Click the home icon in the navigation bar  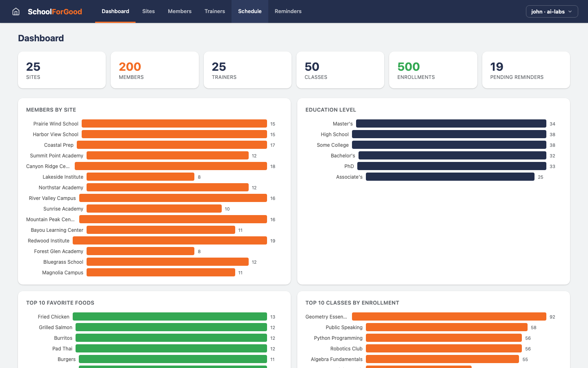[16, 11]
